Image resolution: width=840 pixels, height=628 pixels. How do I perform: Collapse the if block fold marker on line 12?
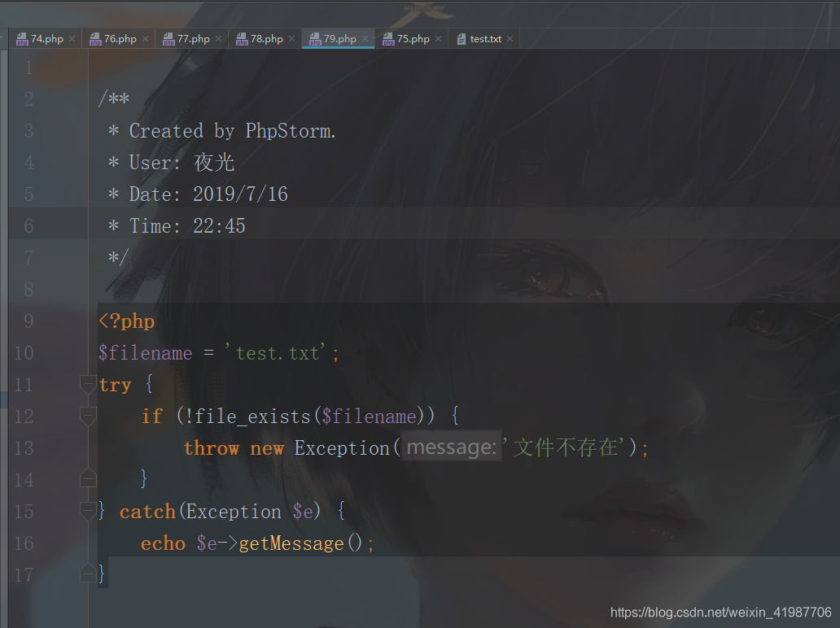tap(88, 416)
